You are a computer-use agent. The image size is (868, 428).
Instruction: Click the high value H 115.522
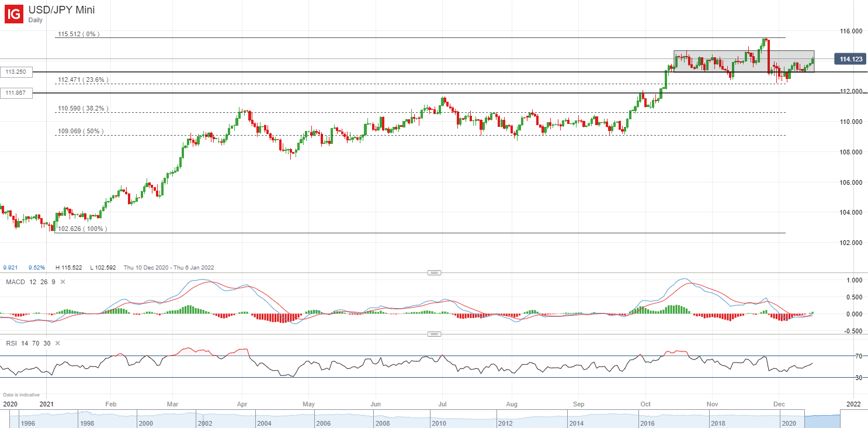click(70, 268)
